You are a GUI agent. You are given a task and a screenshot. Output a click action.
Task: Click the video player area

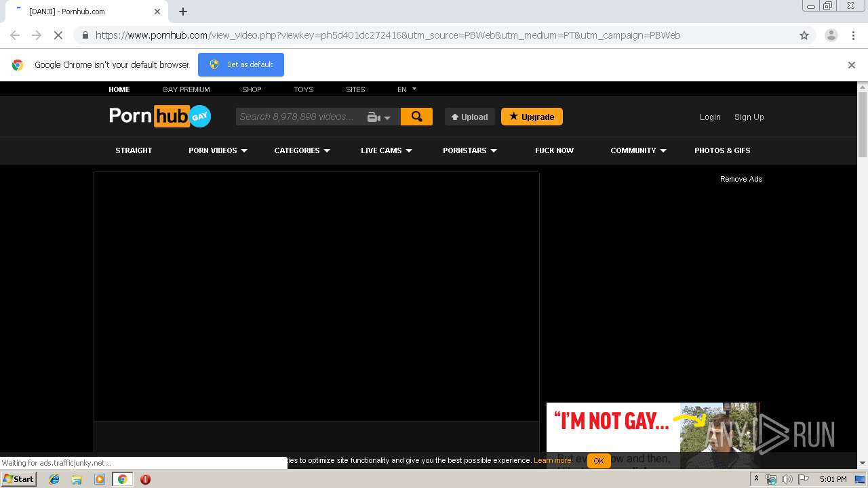point(317,296)
